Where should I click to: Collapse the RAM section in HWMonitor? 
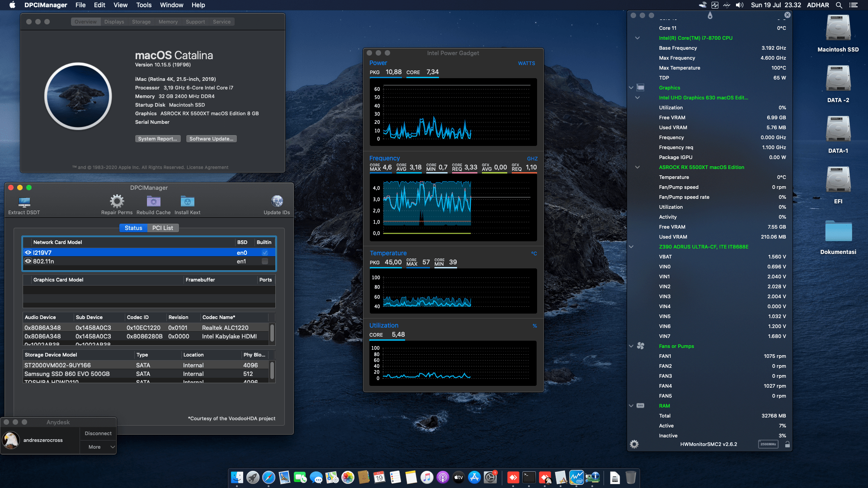631,406
